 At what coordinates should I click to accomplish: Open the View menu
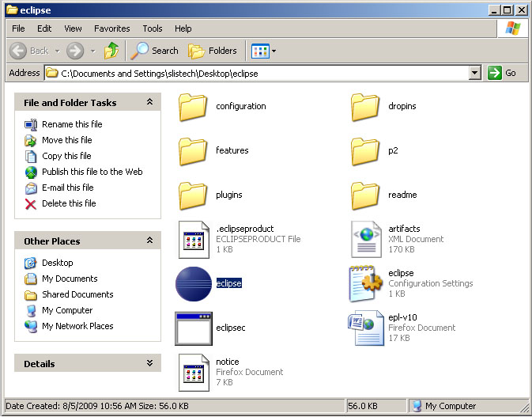click(x=73, y=28)
